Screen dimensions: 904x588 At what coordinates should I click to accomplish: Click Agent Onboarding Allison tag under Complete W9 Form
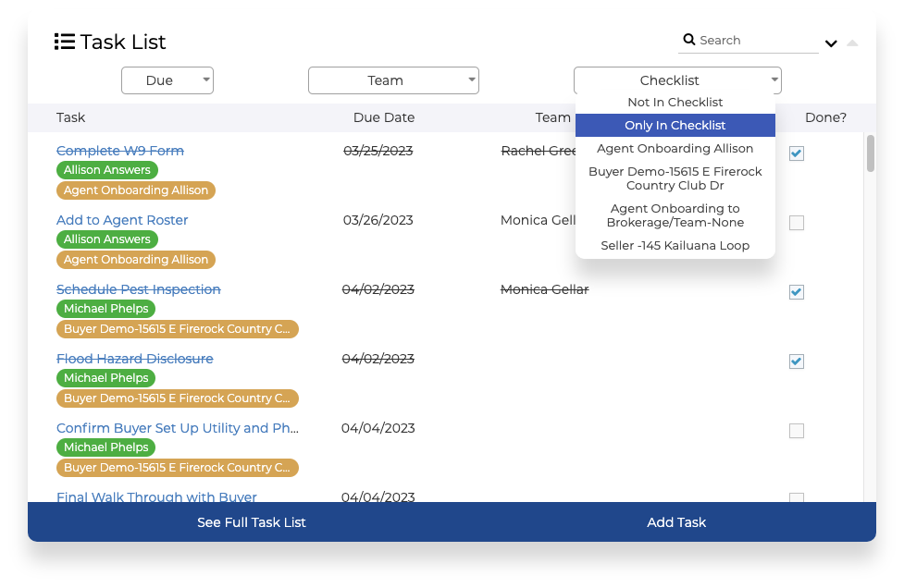(x=135, y=190)
